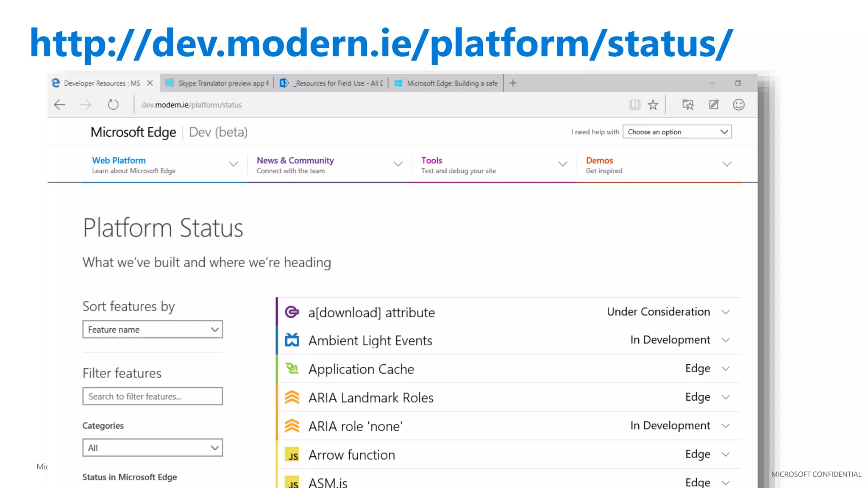Viewport: 868px width, 488px height.
Task: Click the Dev (beta) heading link
Action: [218, 132]
